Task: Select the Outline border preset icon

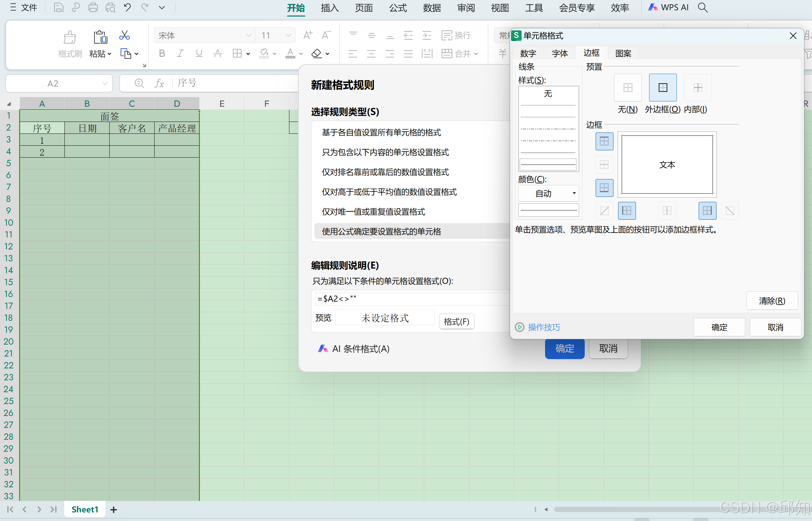Action: (663, 88)
